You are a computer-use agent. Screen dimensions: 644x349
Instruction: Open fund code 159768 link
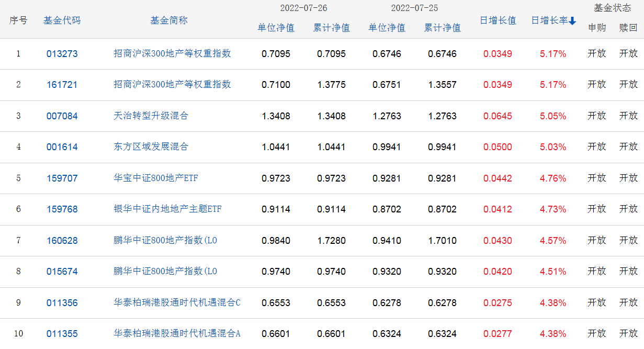(62, 209)
